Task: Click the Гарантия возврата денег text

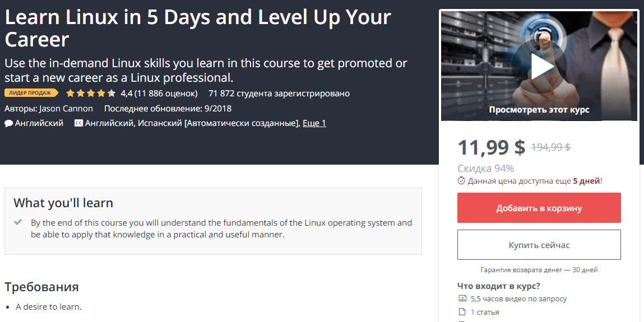Action: pyautogui.click(x=539, y=270)
